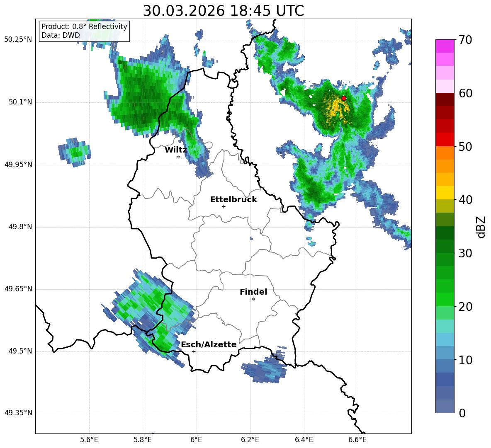Viewport: 491px width, 448px height.
Task: Click the Product: 0.8° Reflectivity text
Action: (84, 26)
